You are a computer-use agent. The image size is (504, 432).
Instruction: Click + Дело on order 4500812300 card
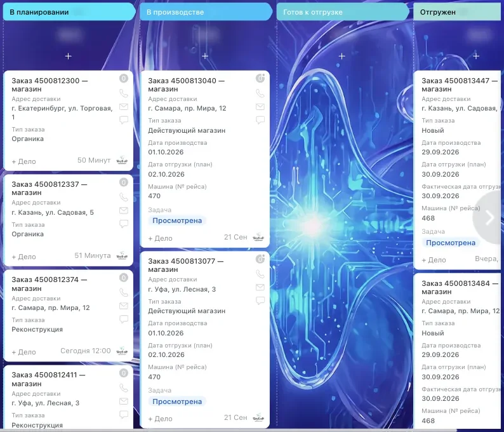tap(23, 161)
